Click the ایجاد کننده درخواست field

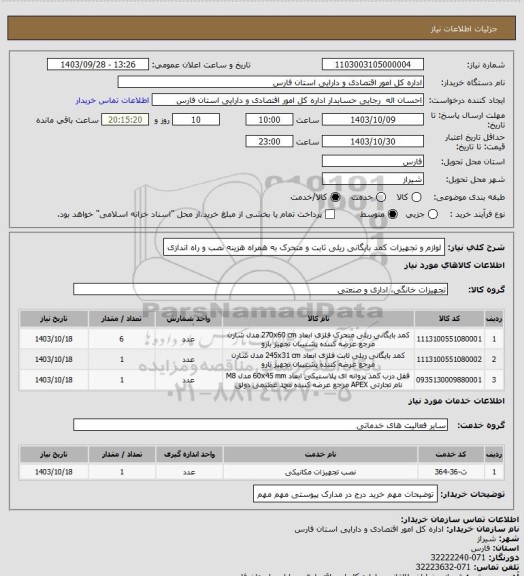click(288, 100)
